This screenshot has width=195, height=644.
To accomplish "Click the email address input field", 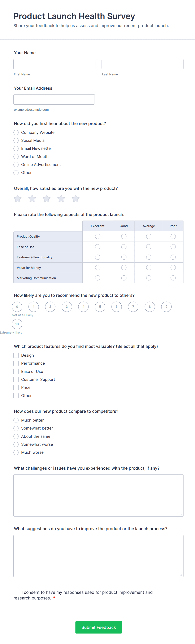I will point(54,100).
